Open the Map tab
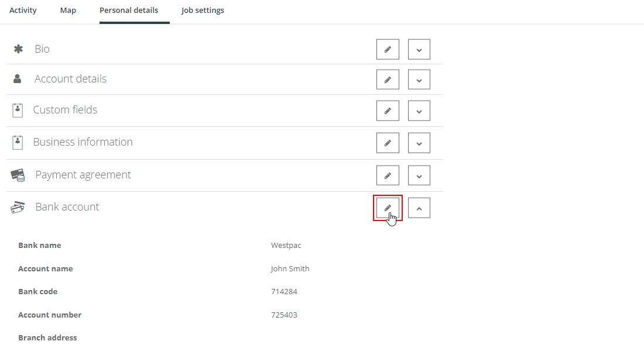This screenshot has height=355, width=644. point(68,11)
